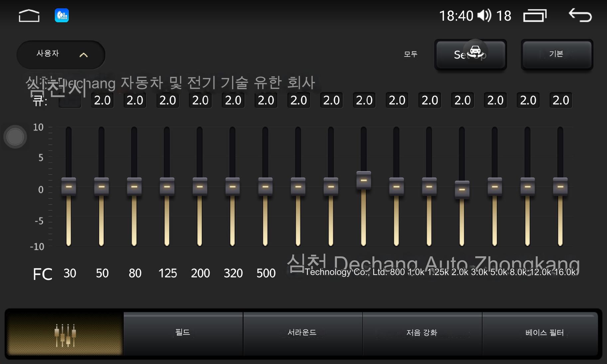Viewport: 607px width, 364px height.
Task: Open the blue equalizer app icon
Action: (x=62, y=16)
